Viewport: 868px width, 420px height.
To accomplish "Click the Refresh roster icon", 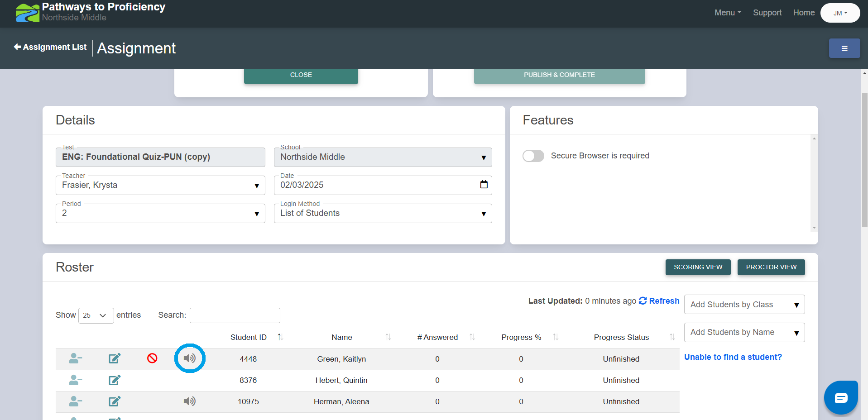I will (x=643, y=301).
